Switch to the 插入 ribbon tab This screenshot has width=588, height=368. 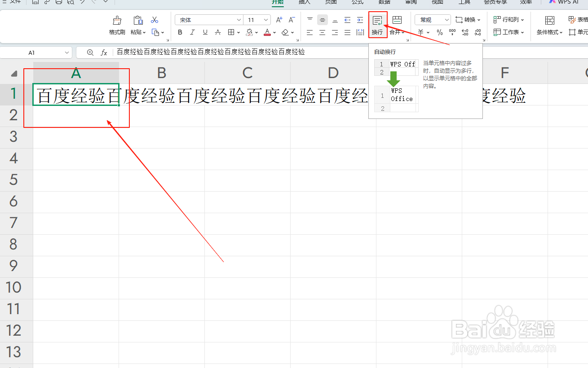pos(304,2)
